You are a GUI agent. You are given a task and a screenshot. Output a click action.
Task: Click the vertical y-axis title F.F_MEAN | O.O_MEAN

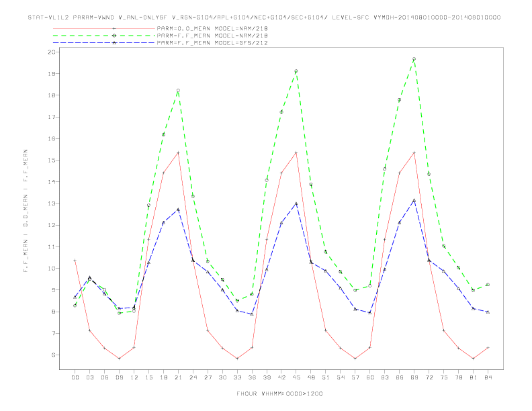[26, 211]
